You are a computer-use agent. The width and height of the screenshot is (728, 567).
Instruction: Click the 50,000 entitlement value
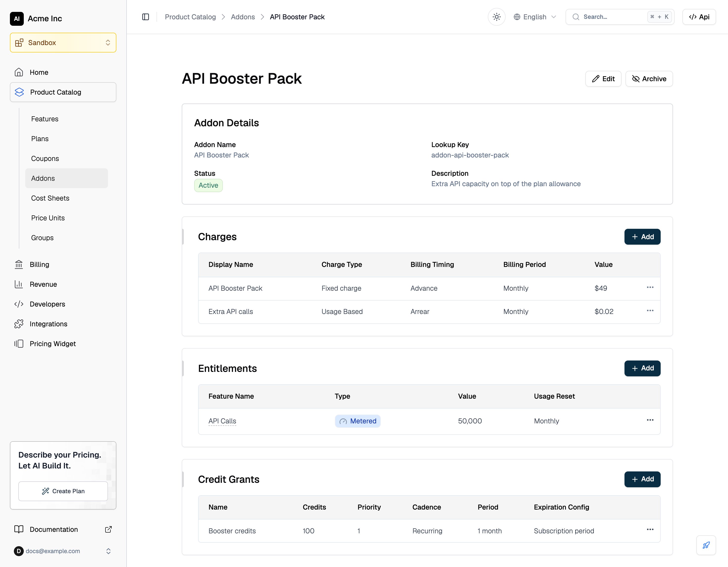(x=470, y=421)
